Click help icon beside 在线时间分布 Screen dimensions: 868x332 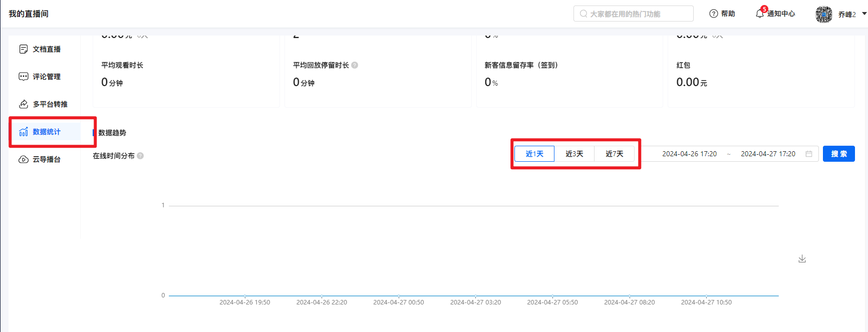click(140, 156)
